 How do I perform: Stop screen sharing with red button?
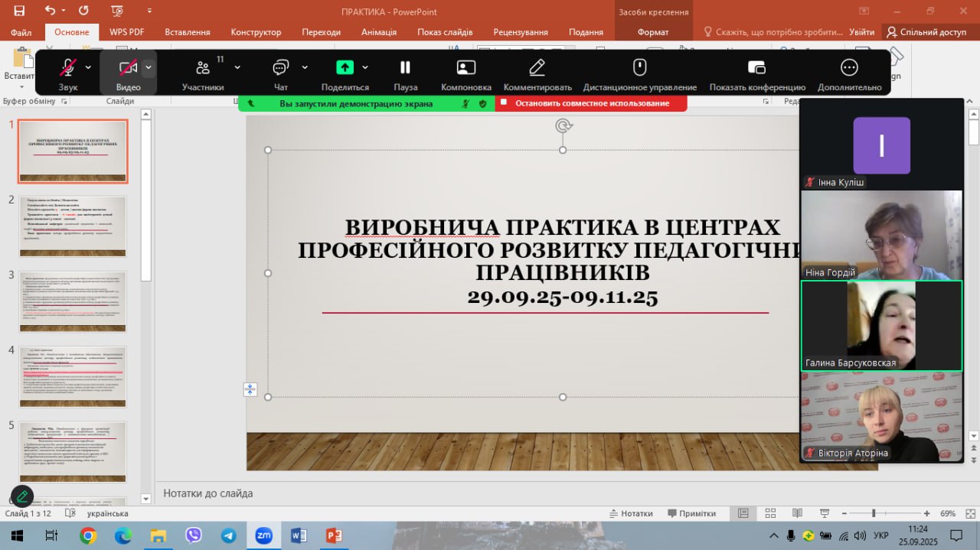tap(590, 103)
